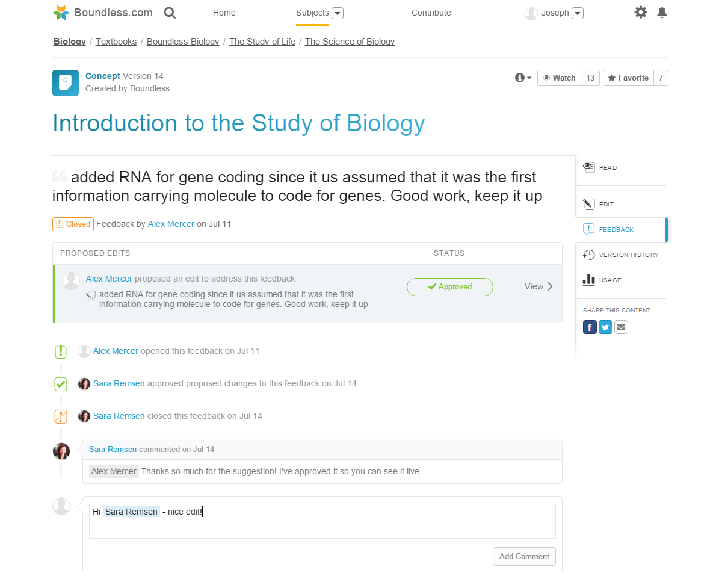Viewport: 722px width, 588px height.
Task: Expand the Subjects dropdown arrow
Action: pyautogui.click(x=338, y=13)
